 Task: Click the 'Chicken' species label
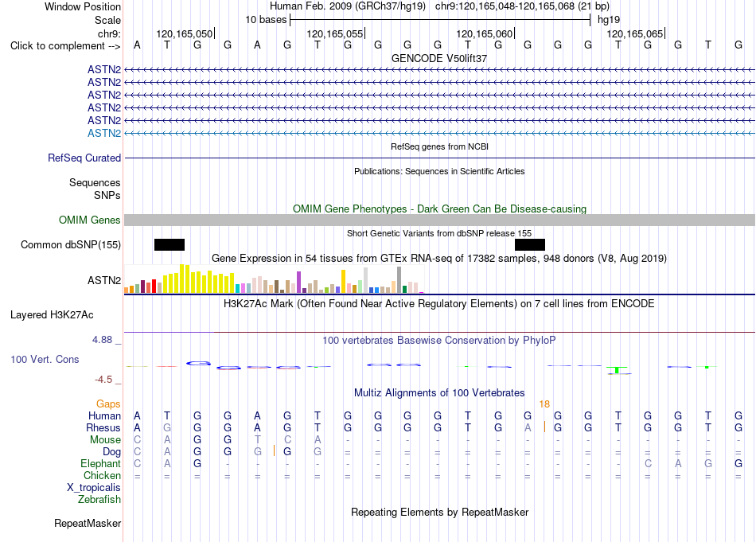(102, 475)
